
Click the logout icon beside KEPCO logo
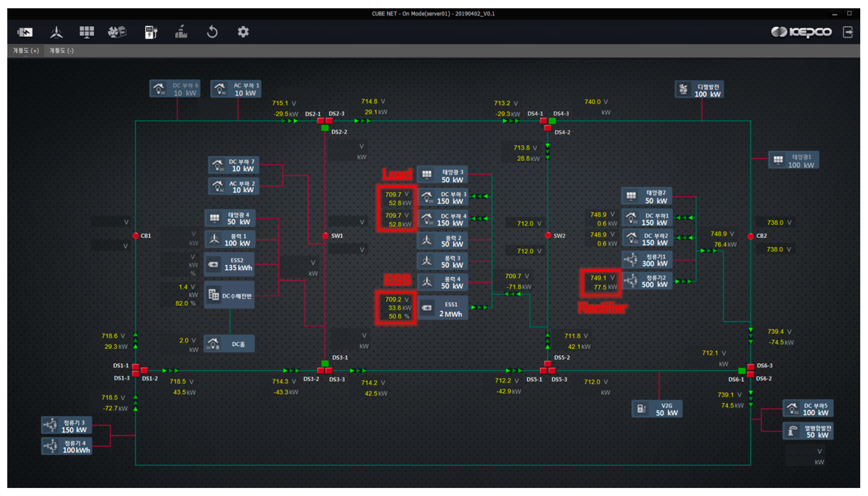click(x=848, y=32)
